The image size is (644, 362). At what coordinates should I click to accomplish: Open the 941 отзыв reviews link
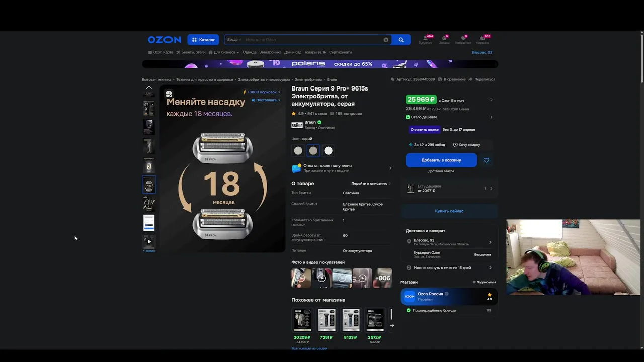(x=317, y=114)
